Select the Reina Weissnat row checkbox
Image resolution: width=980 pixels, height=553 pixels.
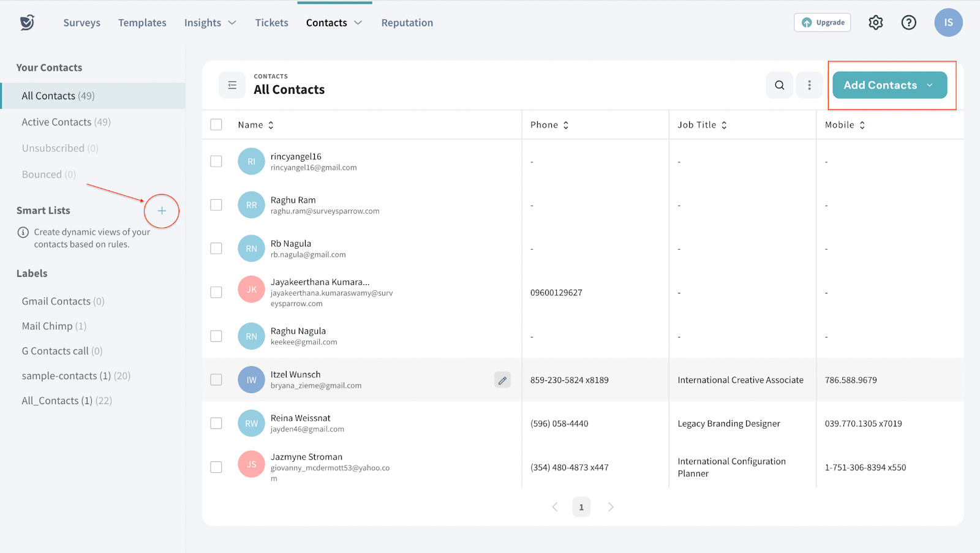[x=216, y=424]
